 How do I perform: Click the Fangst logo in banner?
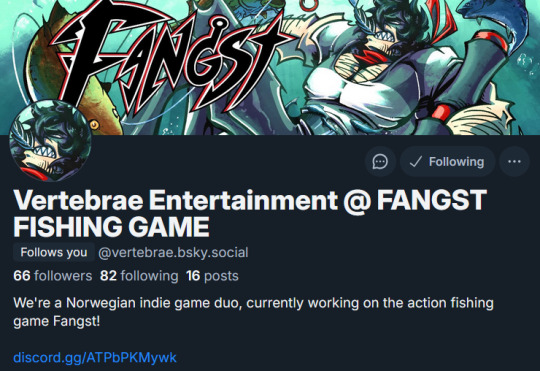pyautogui.click(x=169, y=59)
